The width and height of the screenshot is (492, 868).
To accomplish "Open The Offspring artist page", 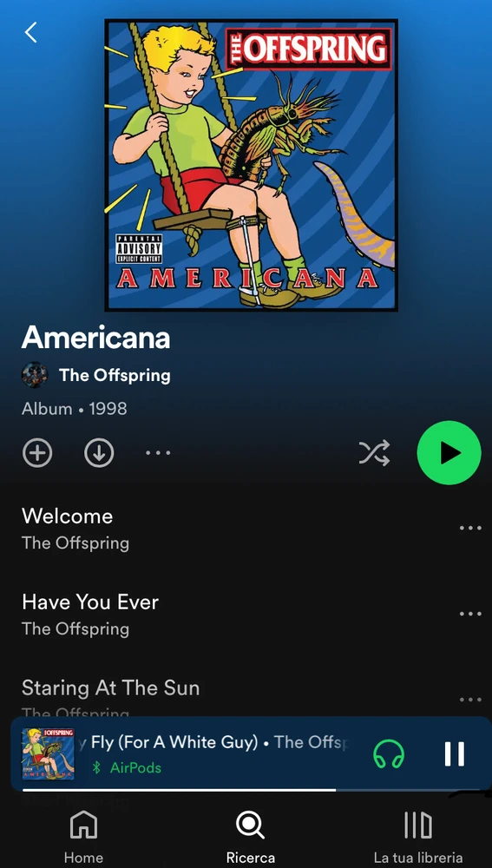I will 115,375.
